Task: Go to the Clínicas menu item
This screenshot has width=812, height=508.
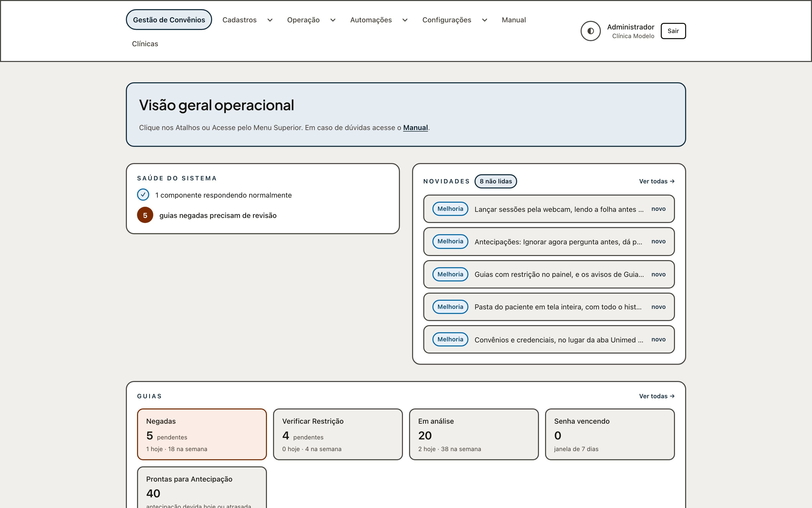Action: pyautogui.click(x=145, y=44)
